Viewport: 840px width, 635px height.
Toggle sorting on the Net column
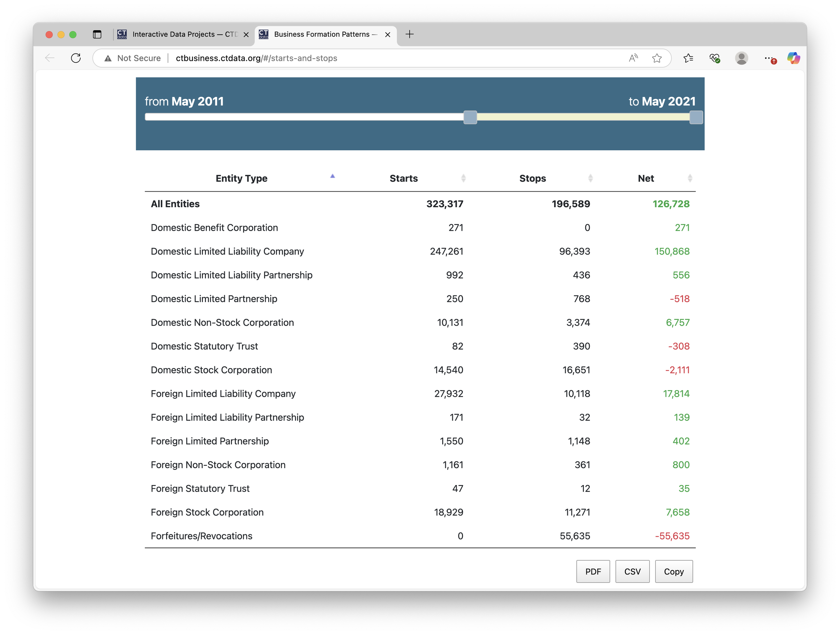tap(690, 178)
